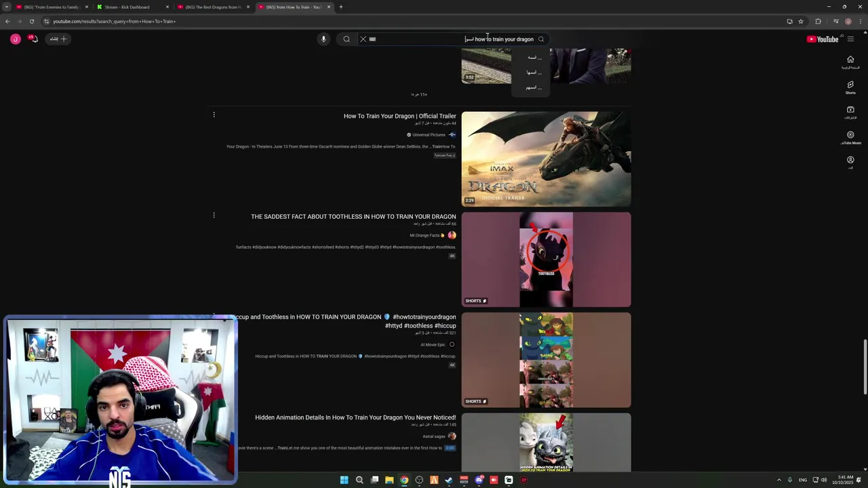This screenshot has width=868, height=488.
Task: Open the Official Trailer video thumbnail
Action: (x=546, y=159)
